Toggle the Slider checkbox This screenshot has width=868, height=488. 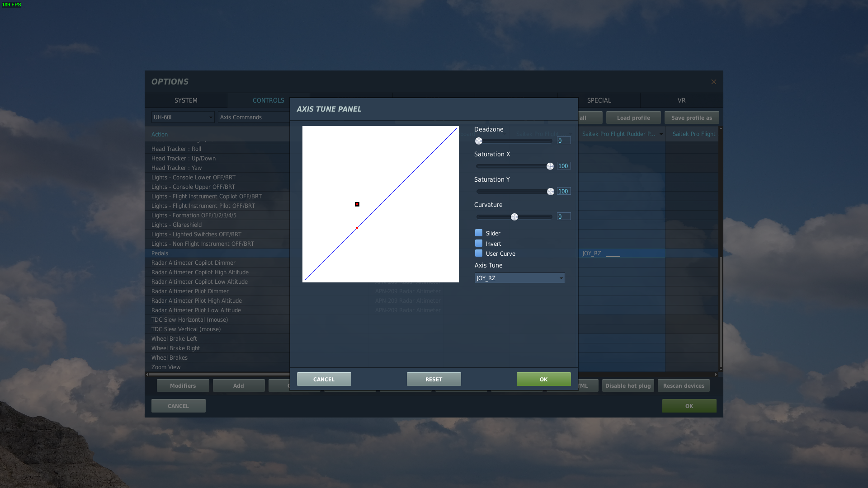479,233
